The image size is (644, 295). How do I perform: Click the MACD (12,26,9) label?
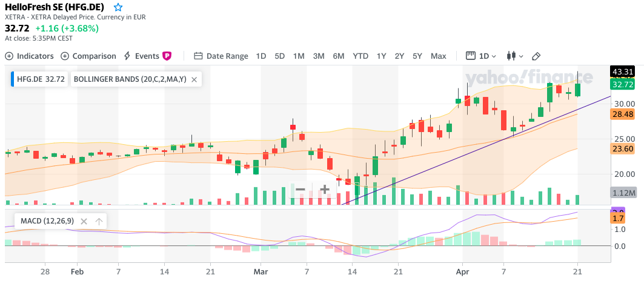pos(47,221)
